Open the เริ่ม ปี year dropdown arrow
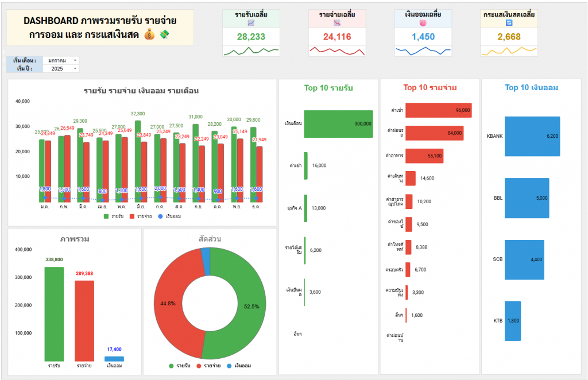Screen dimensions: 588x380 75,69
